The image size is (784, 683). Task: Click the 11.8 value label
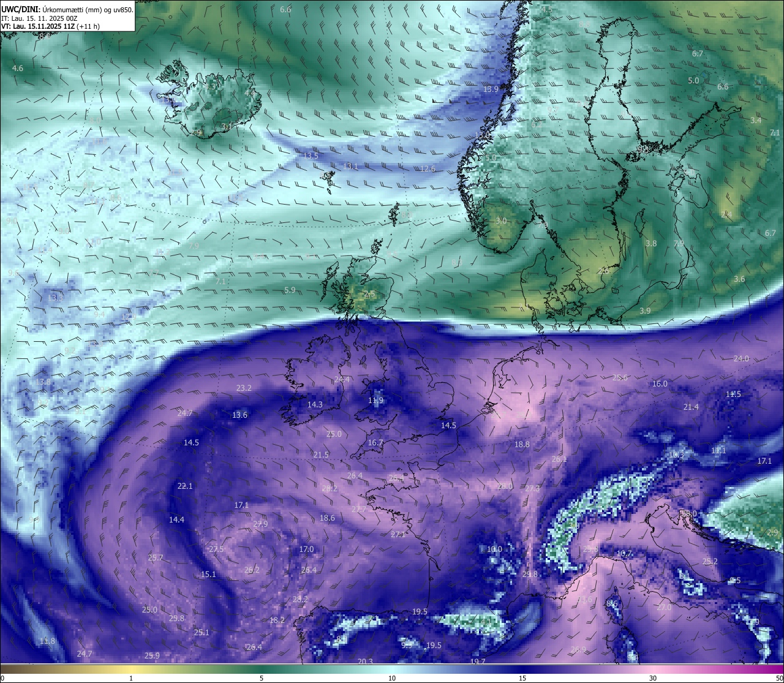click(47, 641)
